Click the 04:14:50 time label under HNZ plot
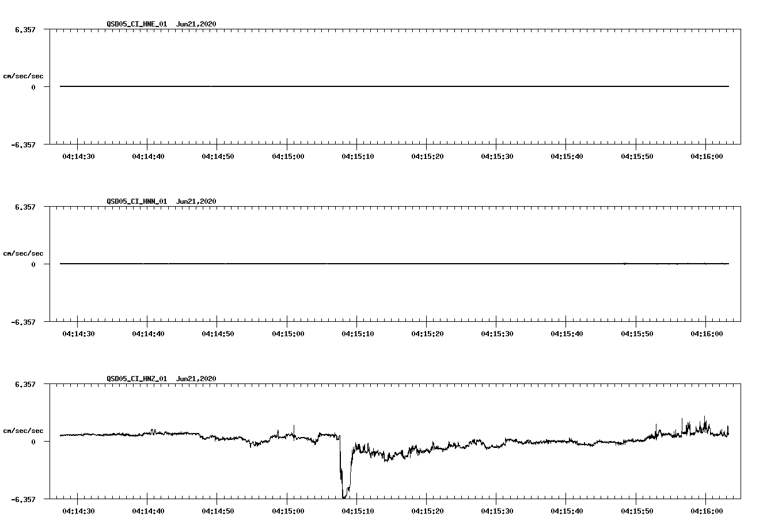 (x=218, y=511)
